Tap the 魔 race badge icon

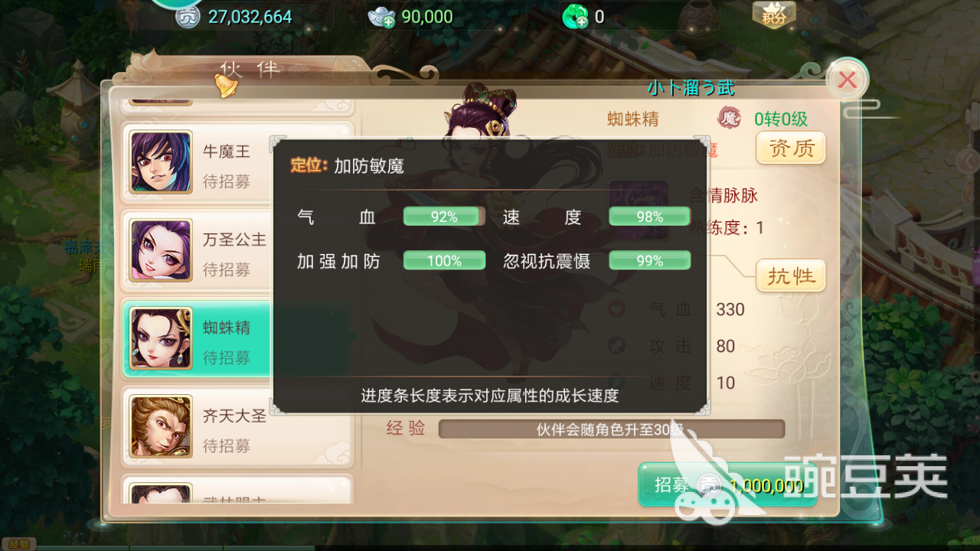[730, 119]
